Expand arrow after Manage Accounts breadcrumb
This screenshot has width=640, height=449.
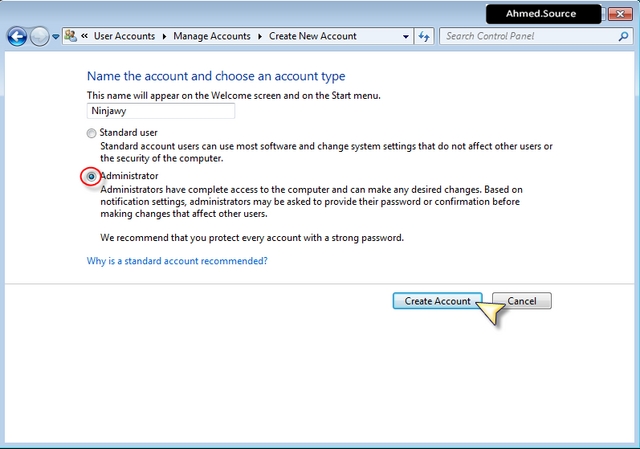point(260,36)
